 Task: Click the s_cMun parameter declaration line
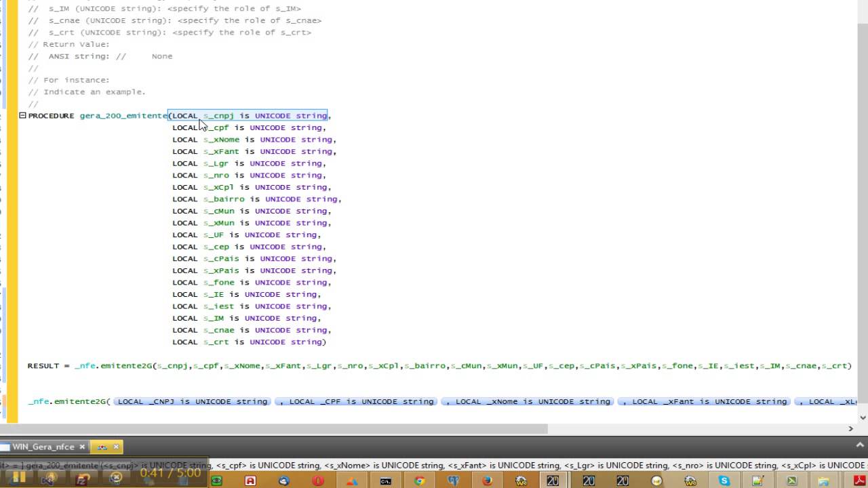(x=252, y=211)
